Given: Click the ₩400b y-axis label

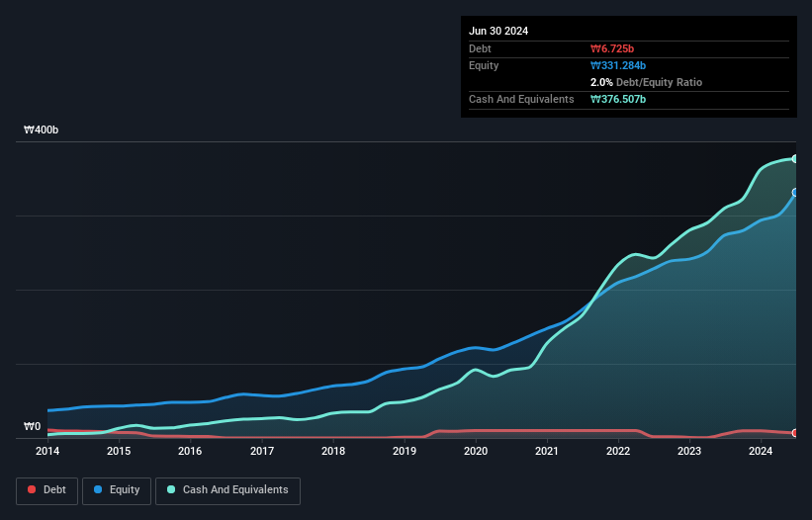Looking at the screenshot, I should tap(41, 130).
